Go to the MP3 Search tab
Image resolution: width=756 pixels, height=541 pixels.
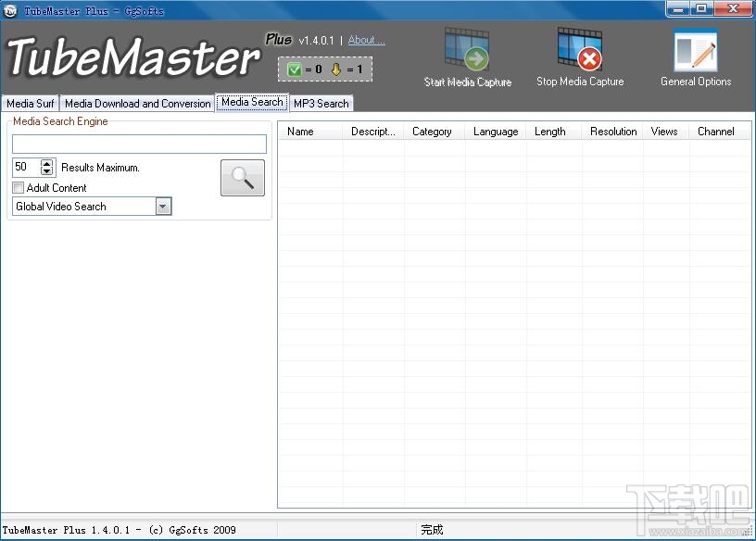tap(321, 103)
